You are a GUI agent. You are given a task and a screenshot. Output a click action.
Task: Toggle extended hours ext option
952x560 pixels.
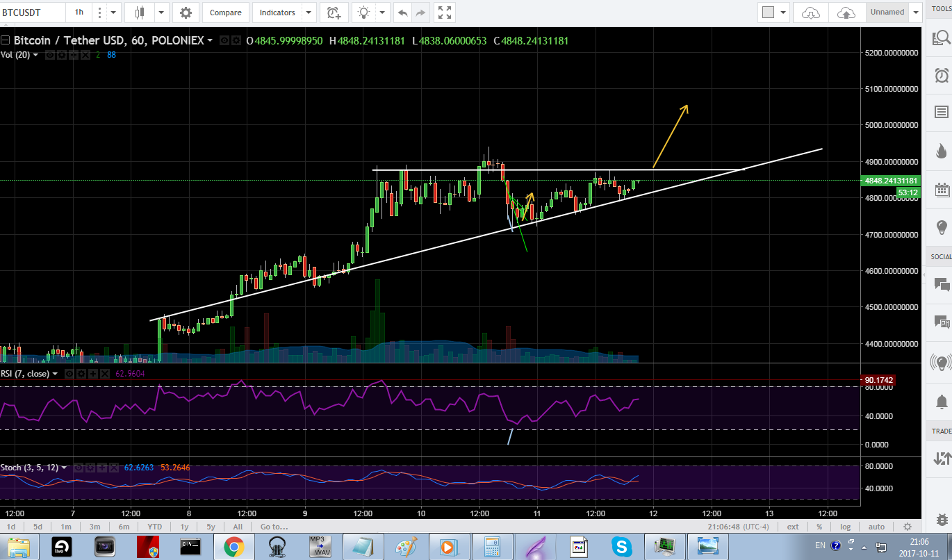(793, 527)
